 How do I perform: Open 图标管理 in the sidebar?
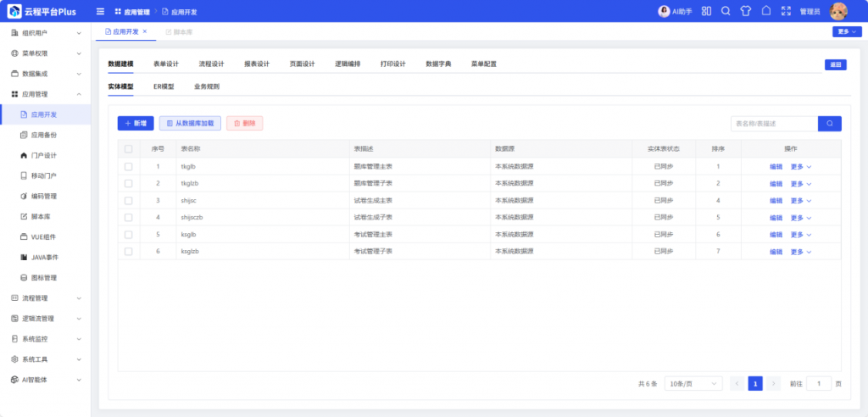pos(44,278)
